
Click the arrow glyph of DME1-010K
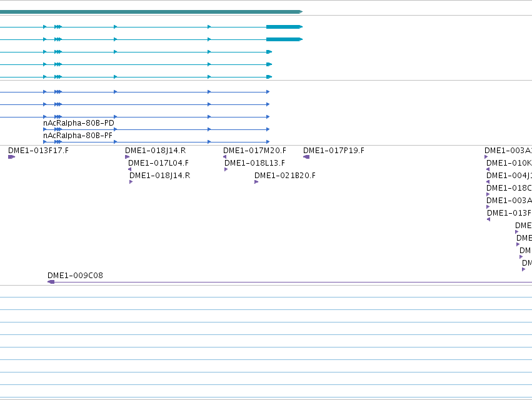pyautogui.click(x=488, y=169)
